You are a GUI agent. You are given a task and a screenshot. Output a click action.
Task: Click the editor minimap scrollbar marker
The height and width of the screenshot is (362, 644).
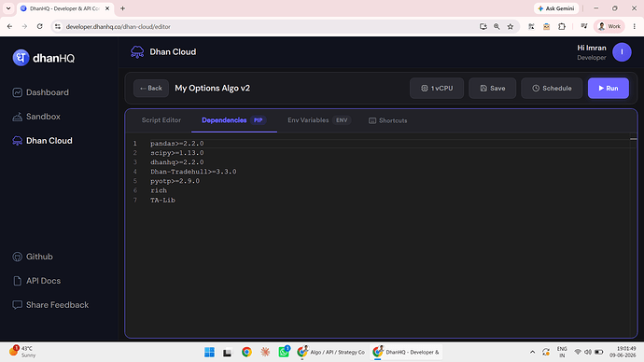pos(634,139)
